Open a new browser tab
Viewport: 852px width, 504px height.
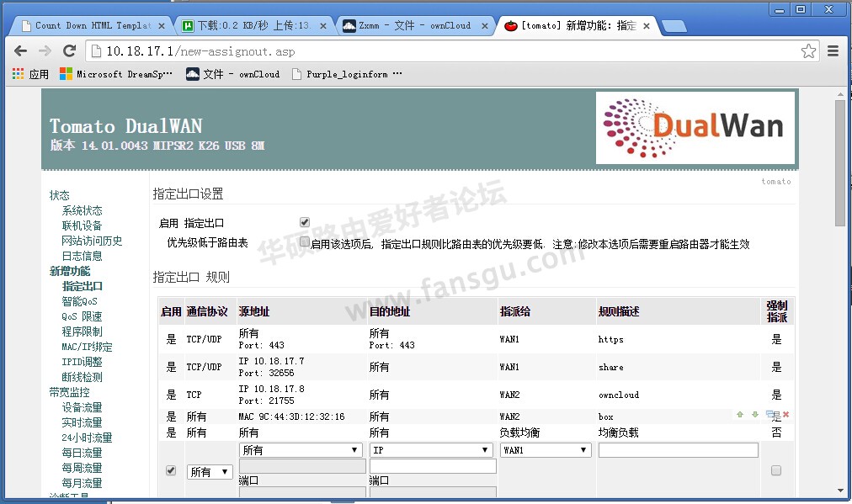pos(674,26)
